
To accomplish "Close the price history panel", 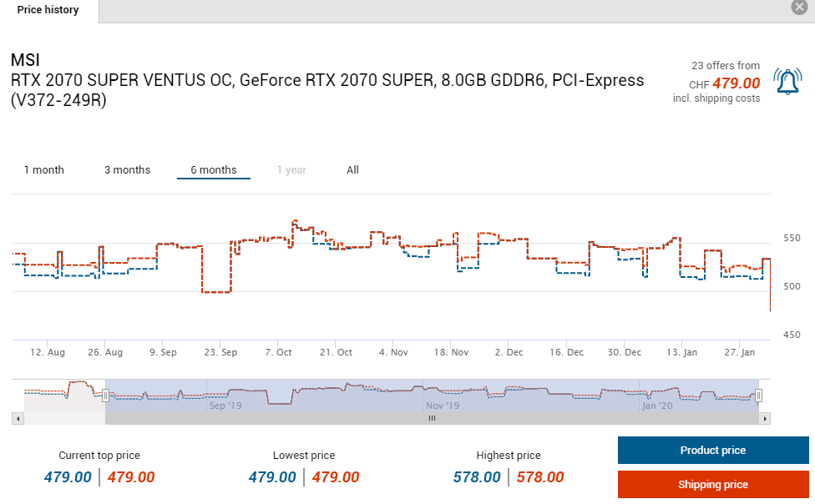I will coord(800,8).
